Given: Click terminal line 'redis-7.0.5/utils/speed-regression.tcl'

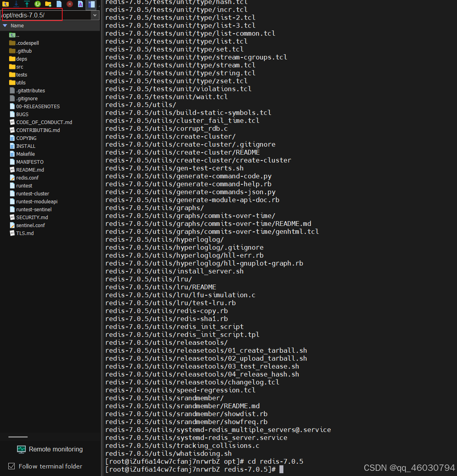Looking at the screenshot, I should click(x=180, y=390).
